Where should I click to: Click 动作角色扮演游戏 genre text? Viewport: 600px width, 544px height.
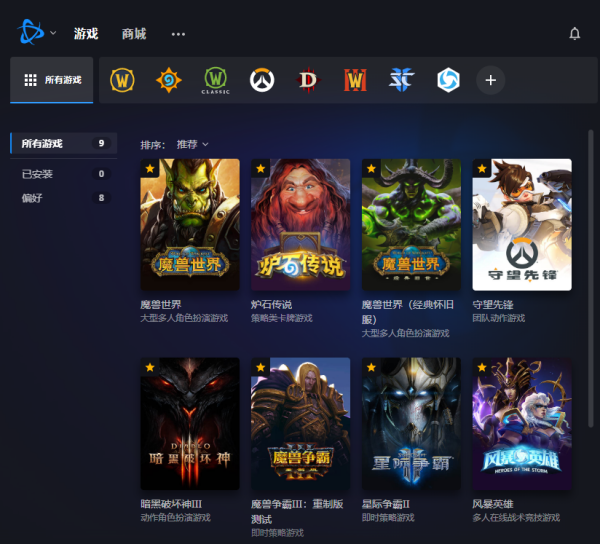click(x=175, y=518)
